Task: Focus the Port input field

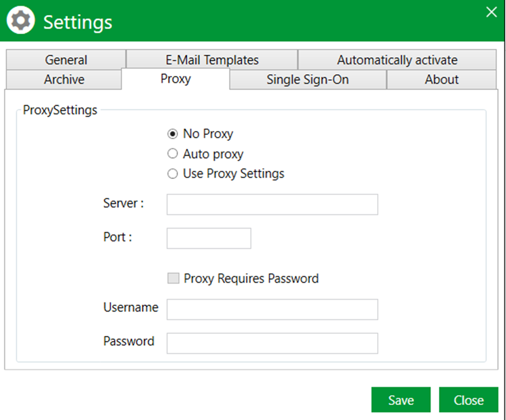Action: pyautogui.click(x=209, y=238)
